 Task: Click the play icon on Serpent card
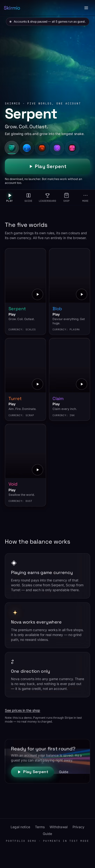pos(37,294)
